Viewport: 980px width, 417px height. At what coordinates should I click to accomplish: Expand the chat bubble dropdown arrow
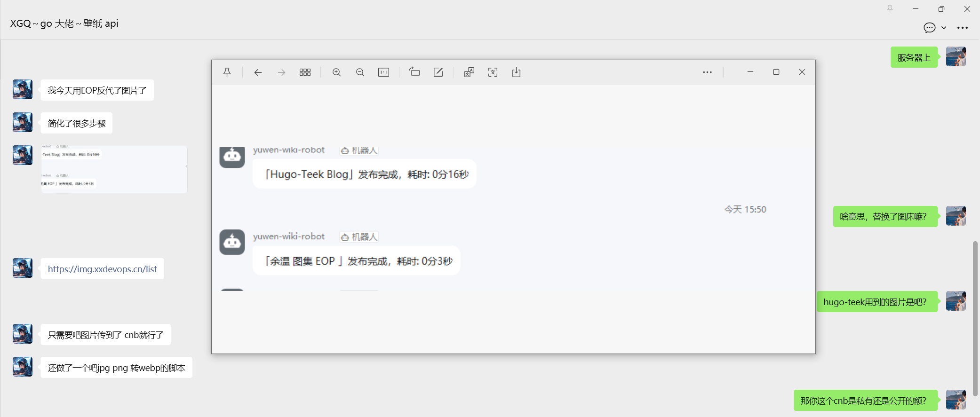(944, 28)
